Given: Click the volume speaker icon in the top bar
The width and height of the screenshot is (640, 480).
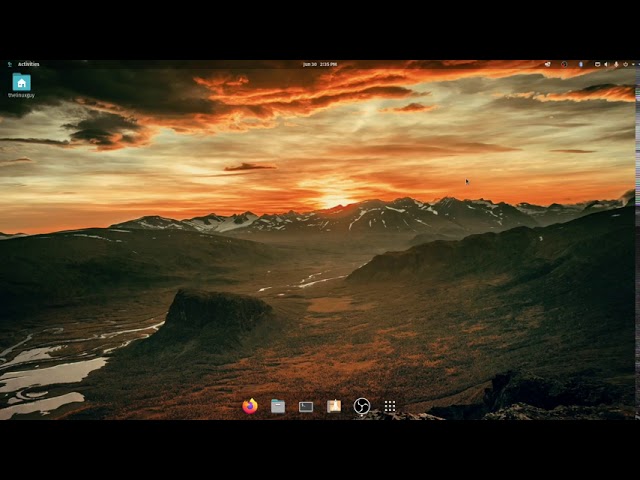Looking at the screenshot, I should tap(606, 64).
